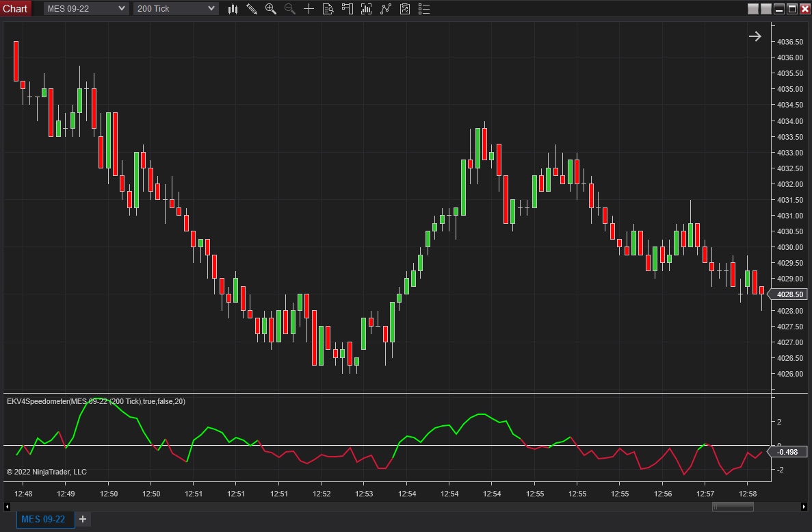Click the 4027.00 price axis label

(x=790, y=342)
